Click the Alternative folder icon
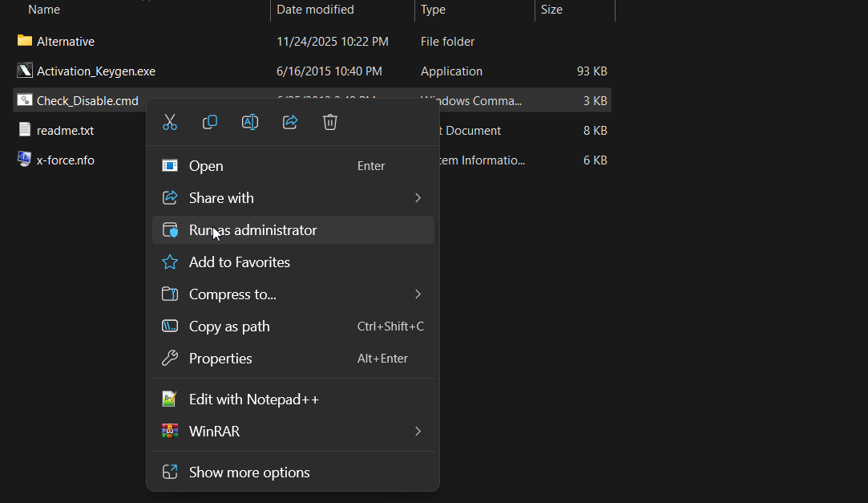 click(x=24, y=40)
